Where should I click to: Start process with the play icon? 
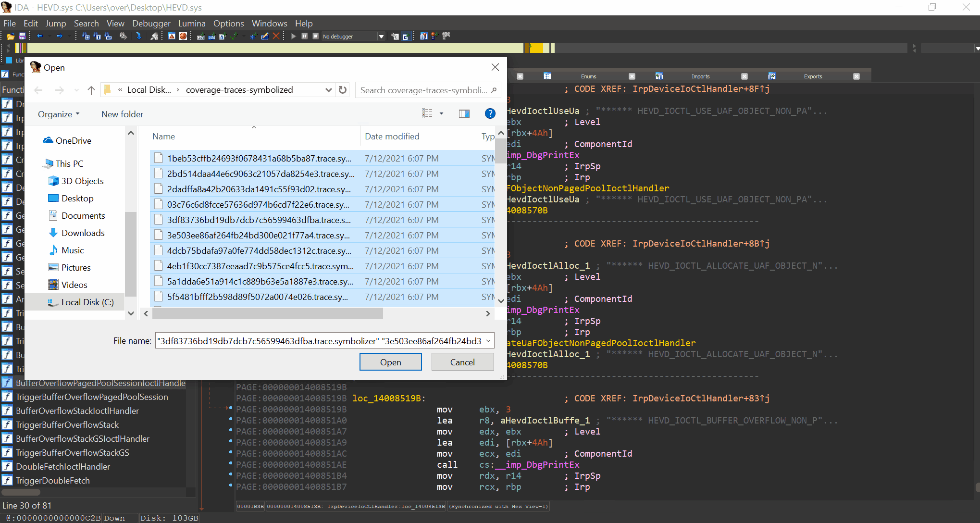pyautogui.click(x=293, y=36)
